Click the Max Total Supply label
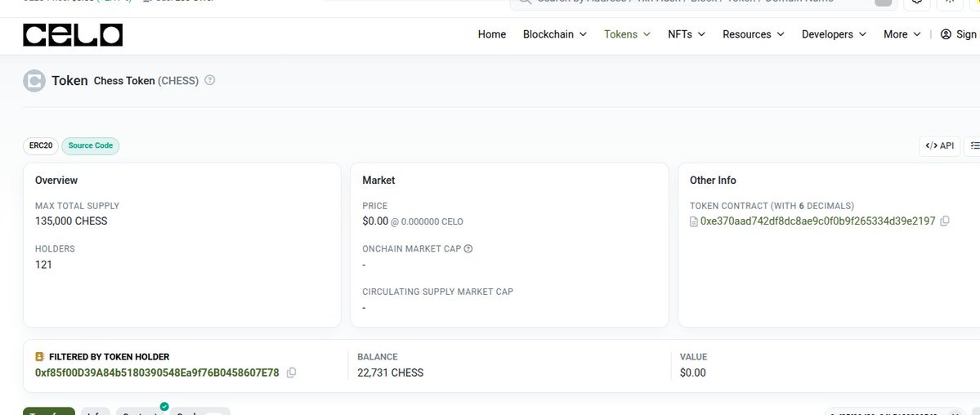This screenshot has width=980, height=415. pyautogui.click(x=77, y=206)
